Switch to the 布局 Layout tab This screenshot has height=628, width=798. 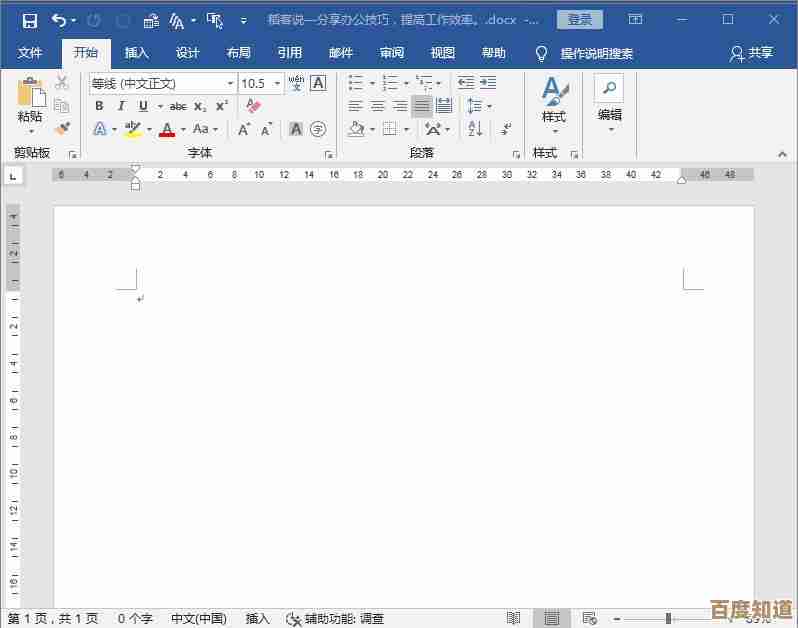[x=238, y=53]
